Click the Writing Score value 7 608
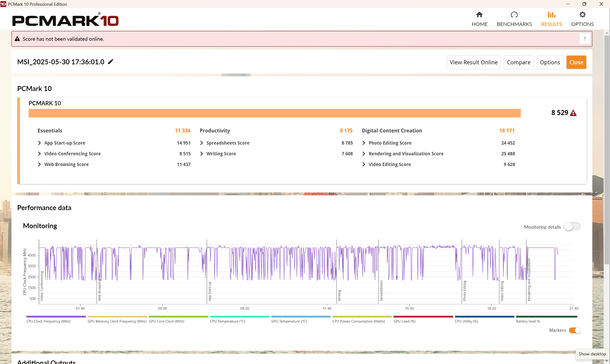 [347, 154]
